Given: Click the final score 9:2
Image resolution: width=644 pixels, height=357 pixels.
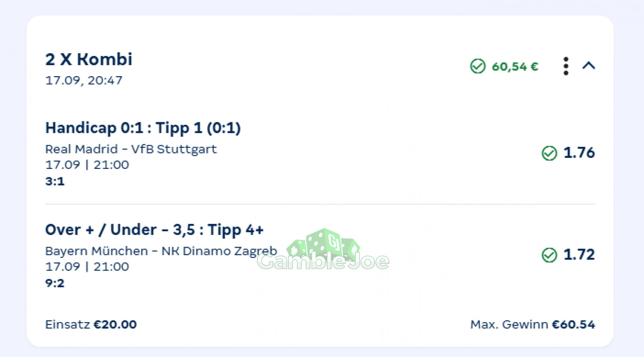Looking at the screenshot, I should [x=55, y=283].
